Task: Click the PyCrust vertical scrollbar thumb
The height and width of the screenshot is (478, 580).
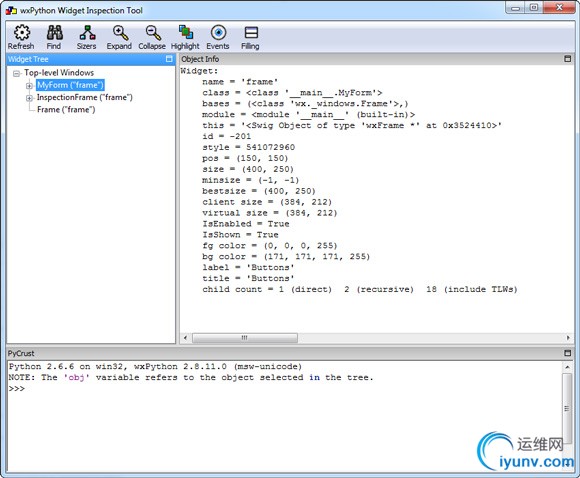Action: click(567, 409)
